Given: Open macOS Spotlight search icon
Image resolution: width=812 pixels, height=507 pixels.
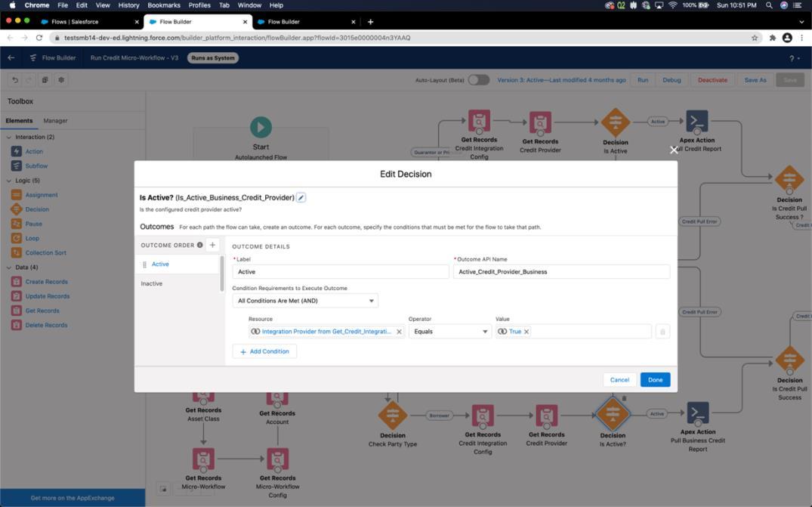Looking at the screenshot, I should (x=769, y=5).
